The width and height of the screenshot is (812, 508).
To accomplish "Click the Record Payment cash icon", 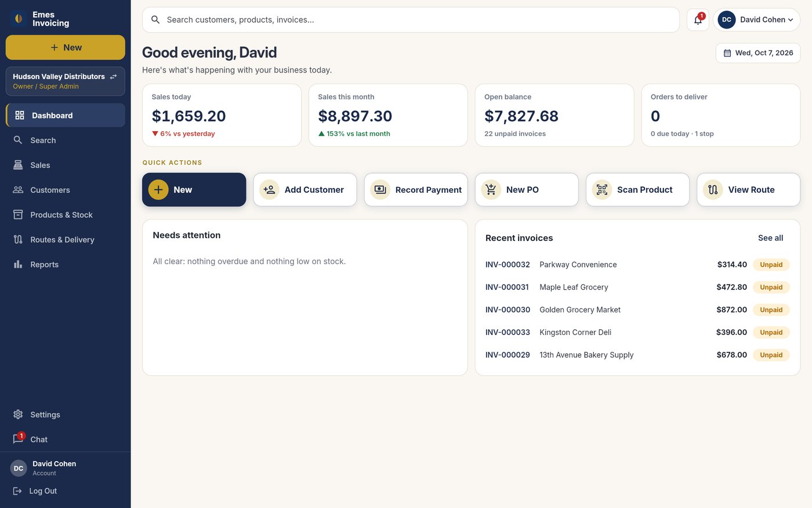I will pyautogui.click(x=380, y=190).
